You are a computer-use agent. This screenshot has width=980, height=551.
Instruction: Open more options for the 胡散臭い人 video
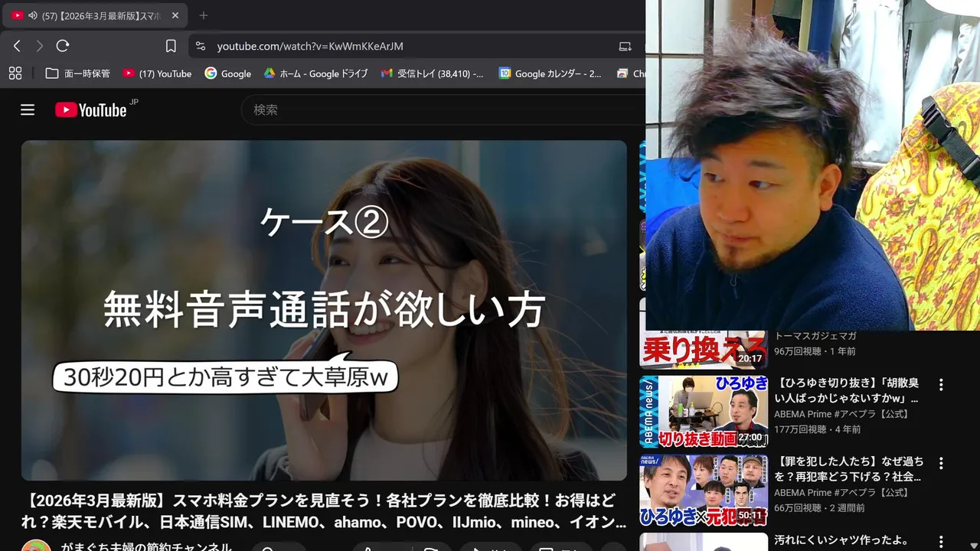941,385
